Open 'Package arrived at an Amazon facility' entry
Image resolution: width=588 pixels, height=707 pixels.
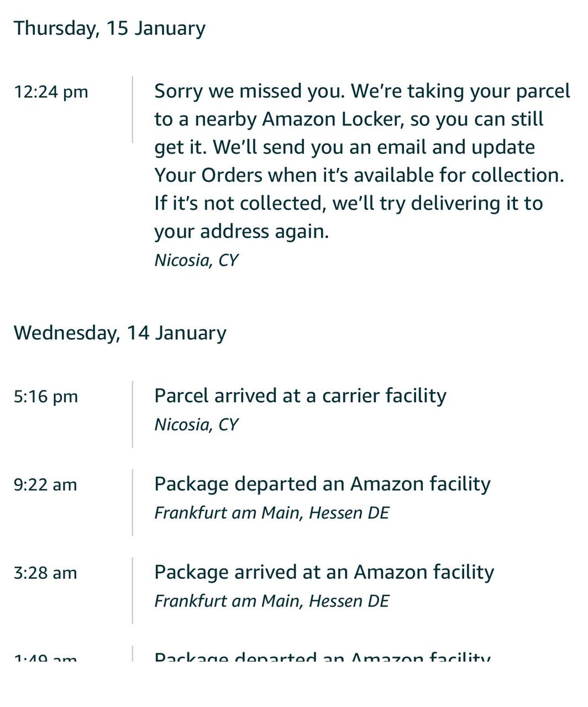(324, 573)
